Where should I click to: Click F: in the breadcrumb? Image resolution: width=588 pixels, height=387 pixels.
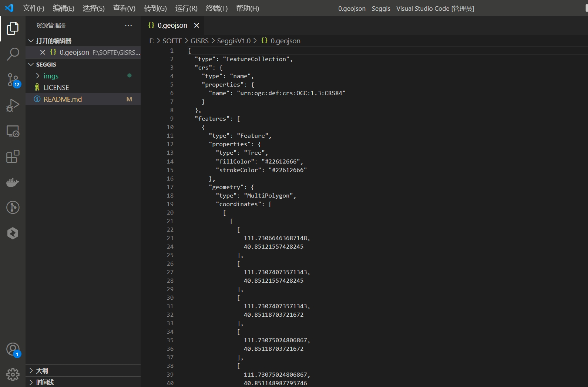pos(152,41)
